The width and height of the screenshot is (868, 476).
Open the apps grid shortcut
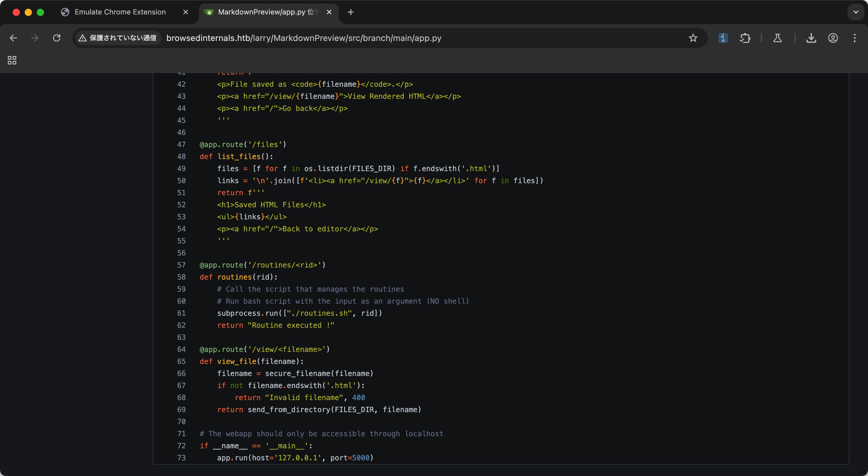[x=12, y=60]
